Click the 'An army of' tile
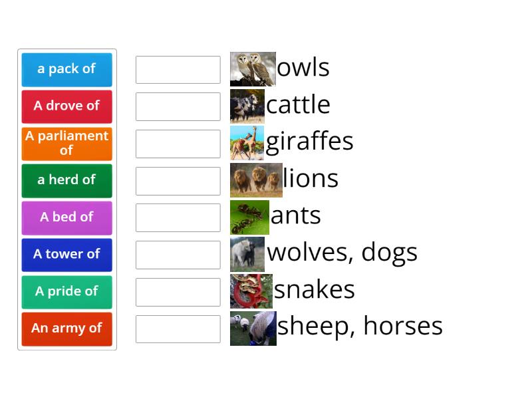The height and width of the screenshot is (399, 532). pos(66,329)
